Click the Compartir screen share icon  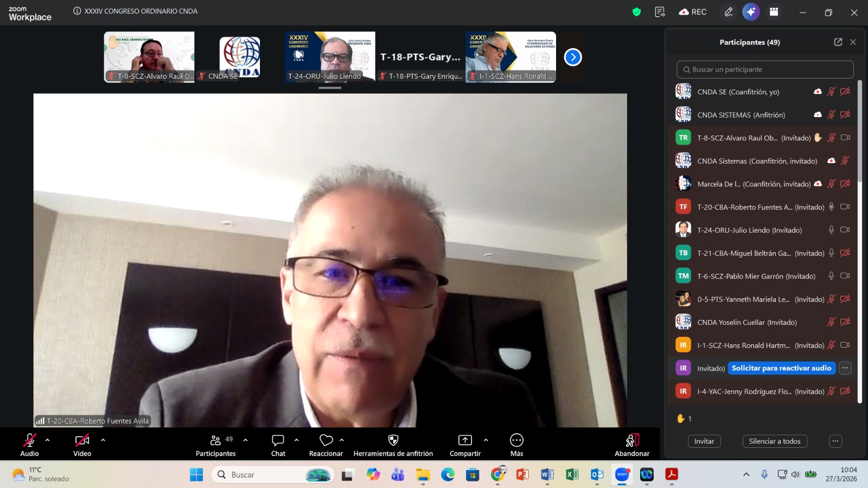click(x=465, y=440)
